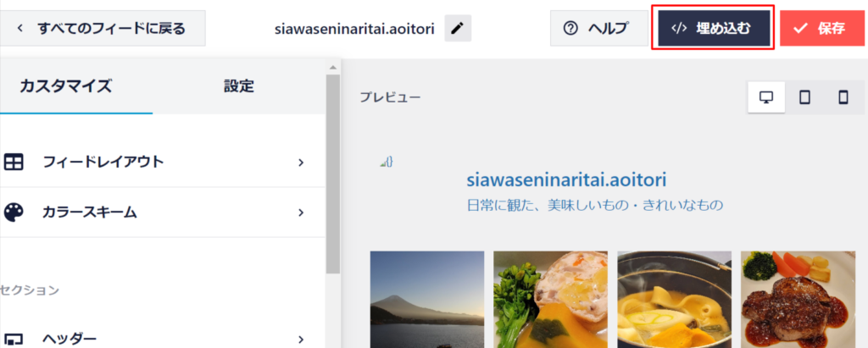This screenshot has height=348, width=868.
Task: Click the カラースキーム palette icon
Action: tap(14, 212)
